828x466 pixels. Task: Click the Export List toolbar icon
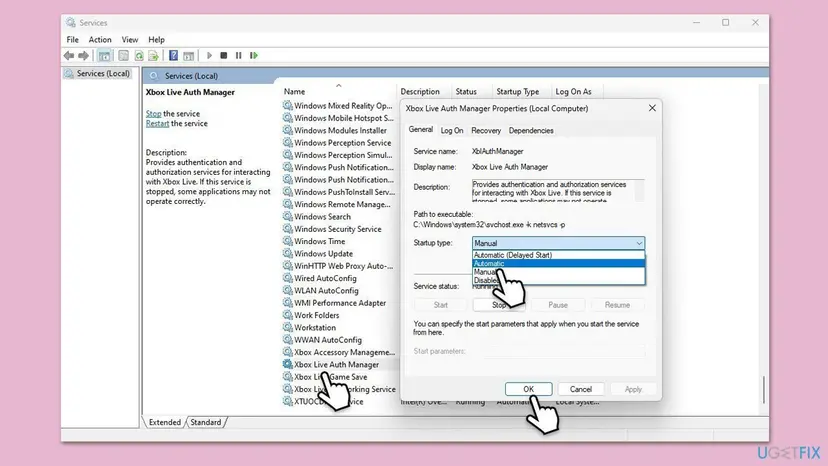[x=154, y=55]
